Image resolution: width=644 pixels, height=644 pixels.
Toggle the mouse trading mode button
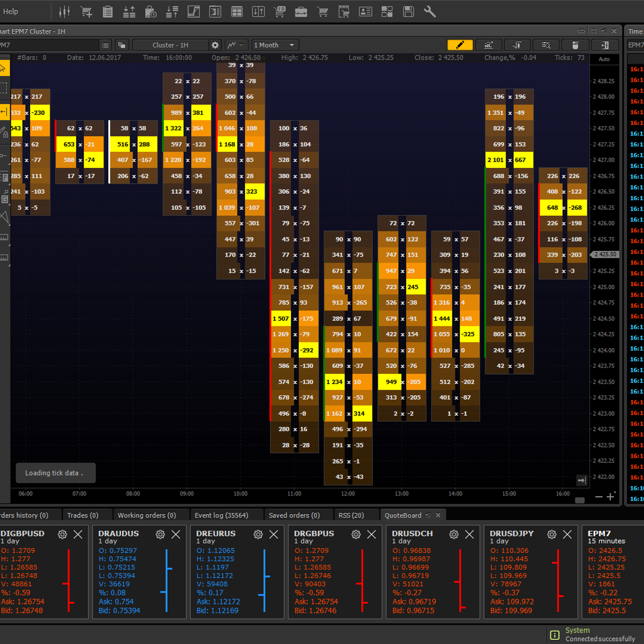click(x=575, y=45)
